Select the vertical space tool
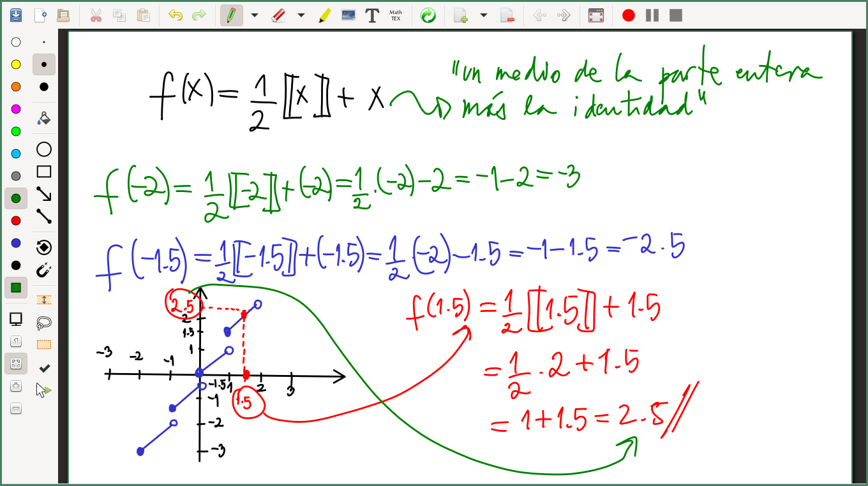The image size is (868, 486). tap(43, 300)
